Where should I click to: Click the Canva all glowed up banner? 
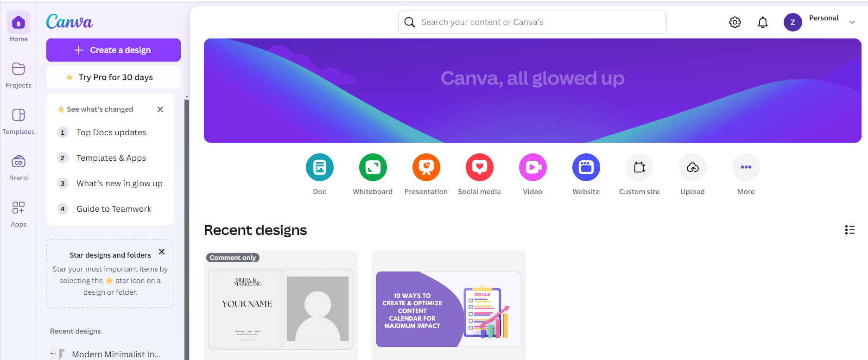point(532,90)
